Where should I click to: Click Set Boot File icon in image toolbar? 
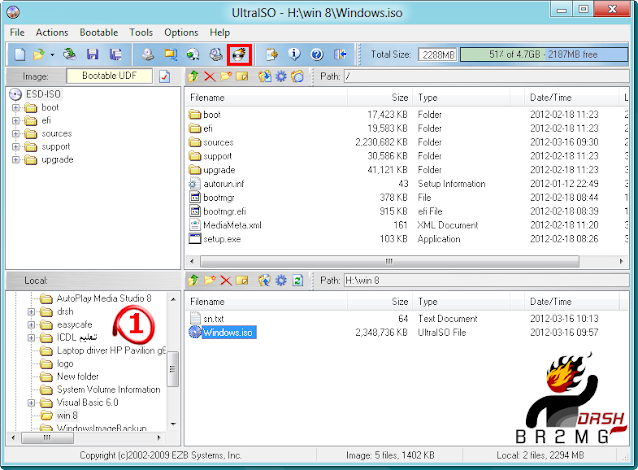coord(297,76)
